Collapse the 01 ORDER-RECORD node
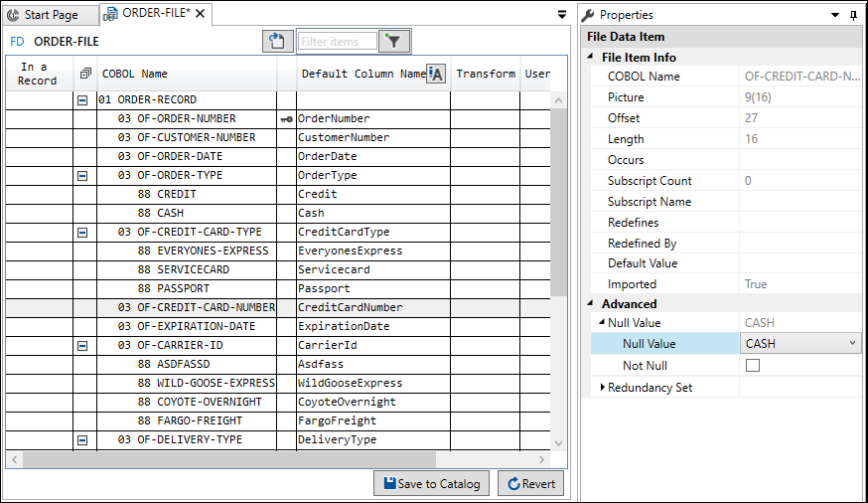The image size is (868, 503). point(85,100)
